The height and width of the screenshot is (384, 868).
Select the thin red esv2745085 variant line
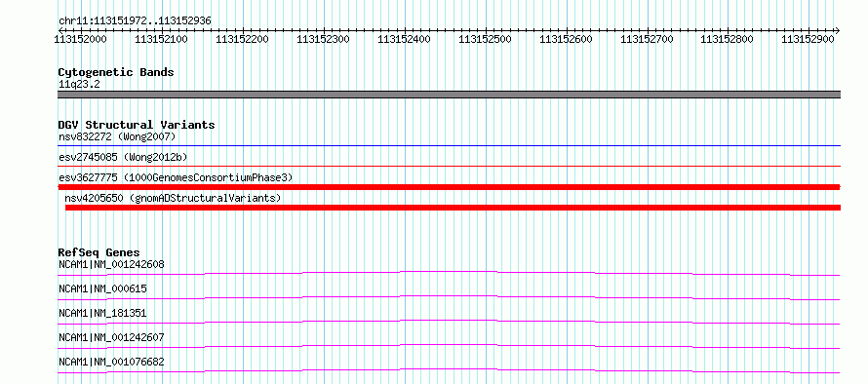(x=450, y=166)
